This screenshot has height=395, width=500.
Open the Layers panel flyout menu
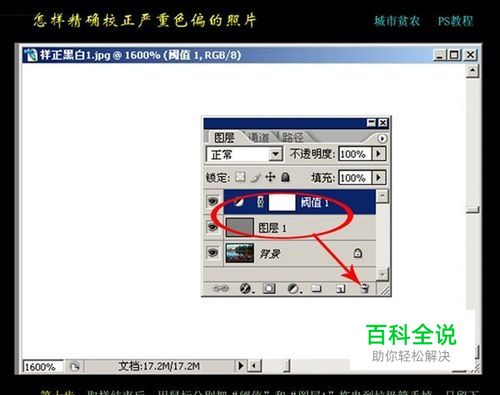click(x=382, y=138)
